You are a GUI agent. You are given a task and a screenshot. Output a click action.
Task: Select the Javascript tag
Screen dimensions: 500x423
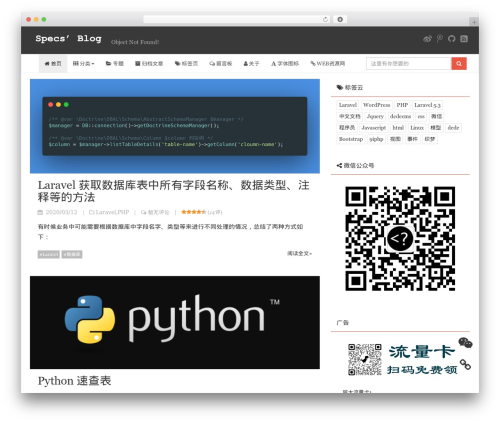click(x=374, y=128)
